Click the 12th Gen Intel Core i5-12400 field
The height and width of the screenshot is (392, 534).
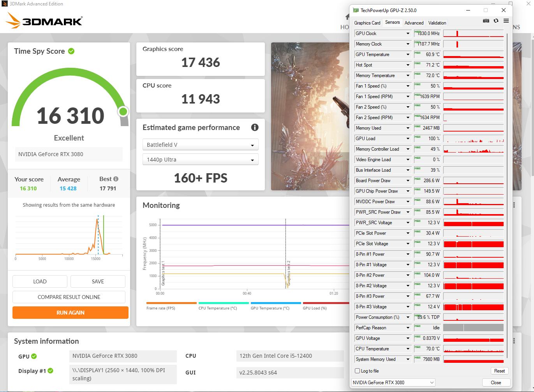[290, 356]
